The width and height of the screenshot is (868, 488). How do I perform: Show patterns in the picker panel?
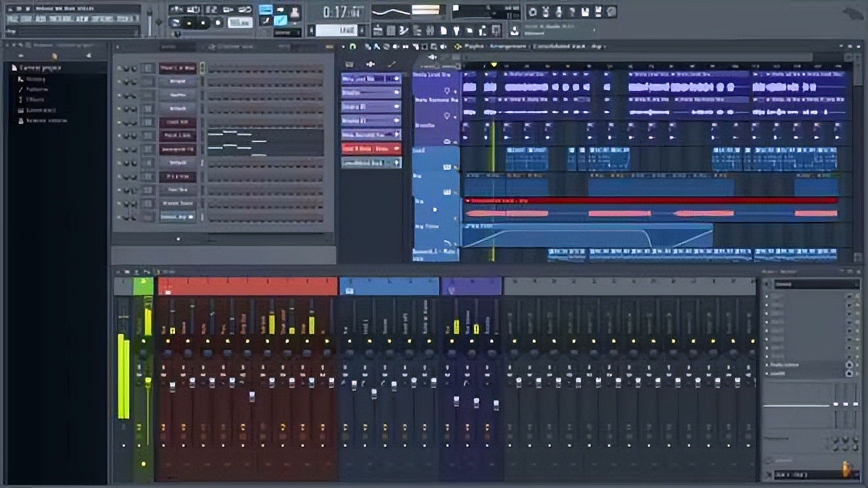point(349,64)
